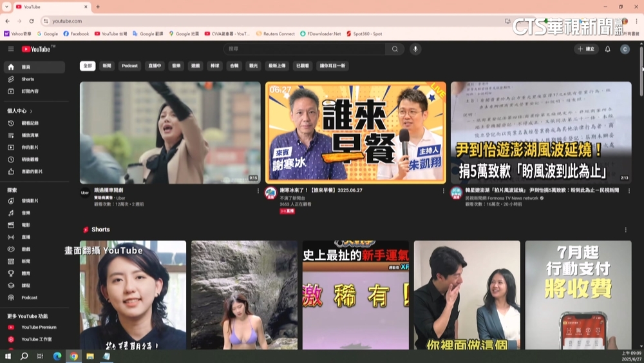Open the Uber advertiser avatar

click(x=85, y=192)
